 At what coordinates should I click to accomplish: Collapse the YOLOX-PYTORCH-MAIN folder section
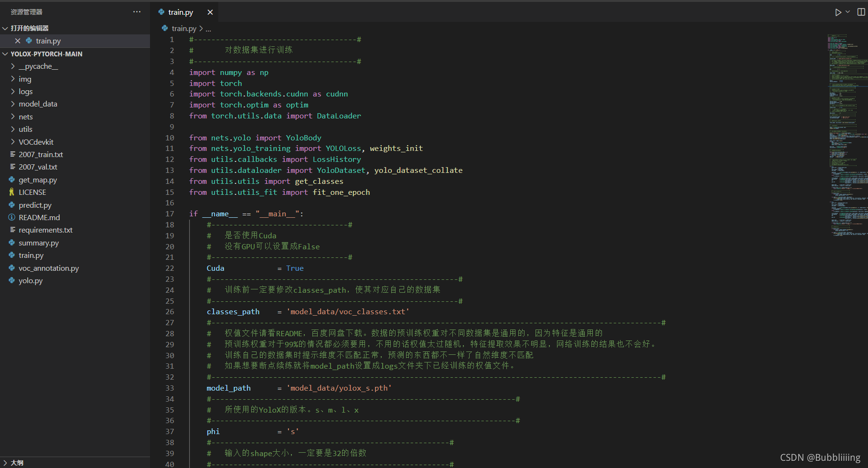tap(5, 54)
